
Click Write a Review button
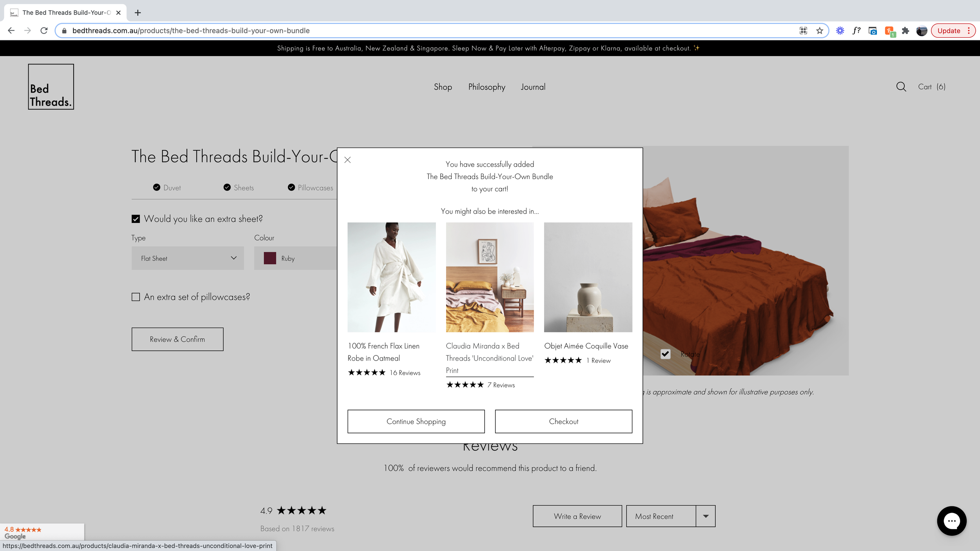(577, 516)
